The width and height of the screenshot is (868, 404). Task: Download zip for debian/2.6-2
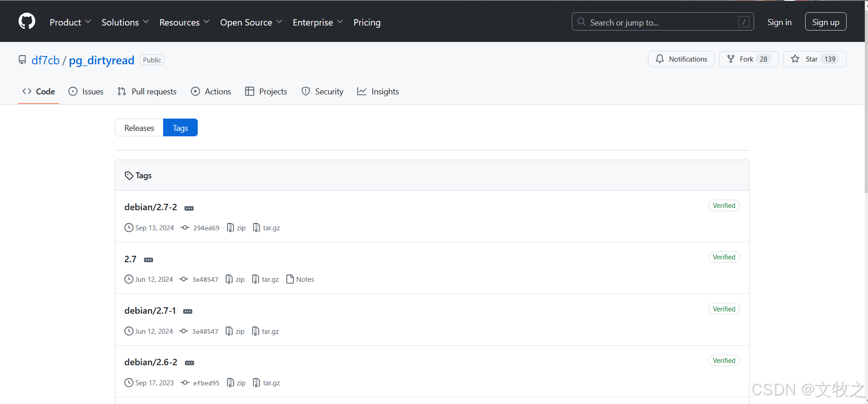point(236,383)
